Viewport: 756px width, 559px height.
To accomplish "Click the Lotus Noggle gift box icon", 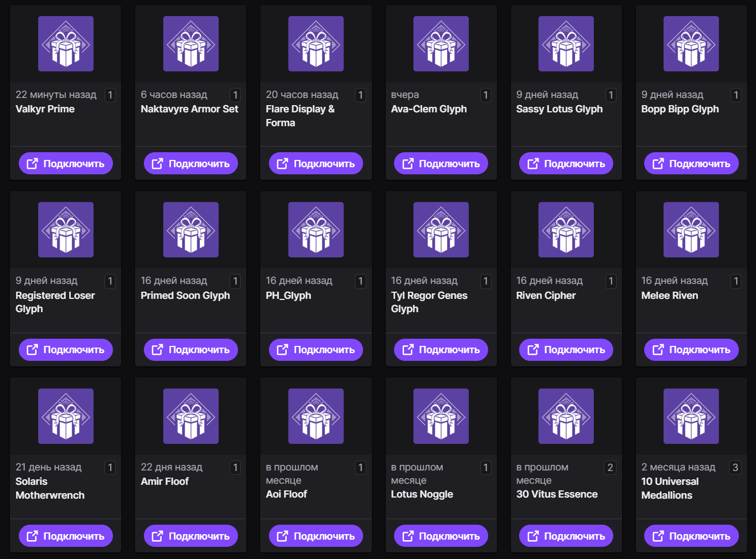I will click(441, 416).
